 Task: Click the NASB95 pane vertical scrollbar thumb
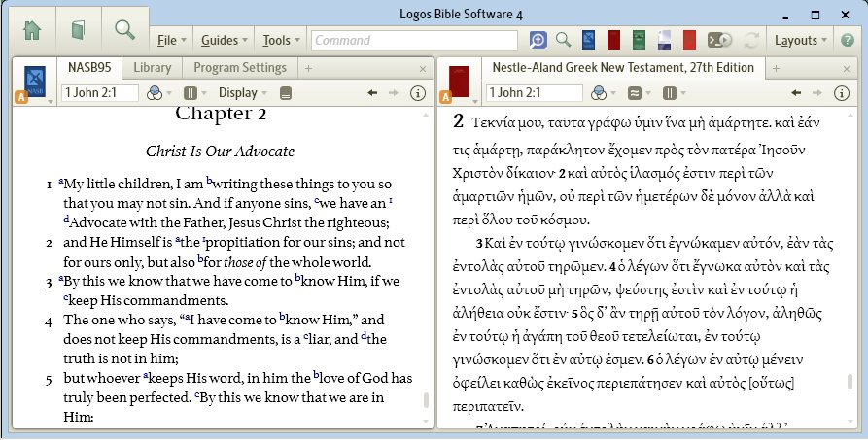pos(426,401)
